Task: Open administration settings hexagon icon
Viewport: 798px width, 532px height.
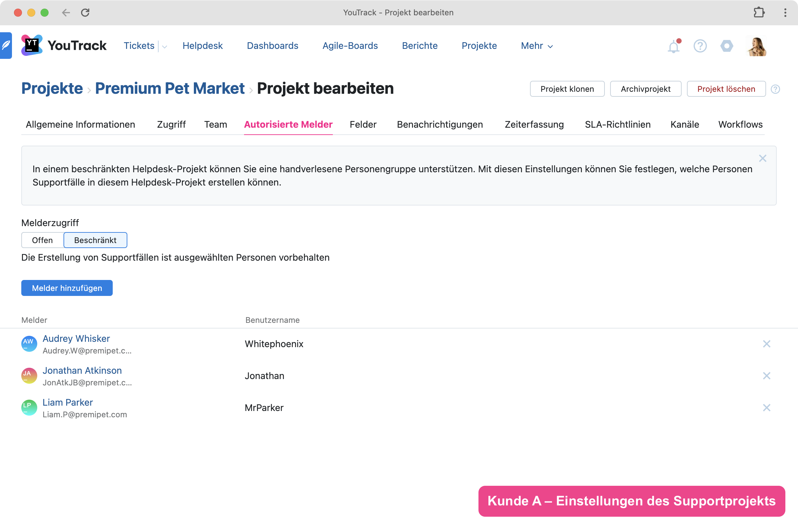Action: [727, 46]
